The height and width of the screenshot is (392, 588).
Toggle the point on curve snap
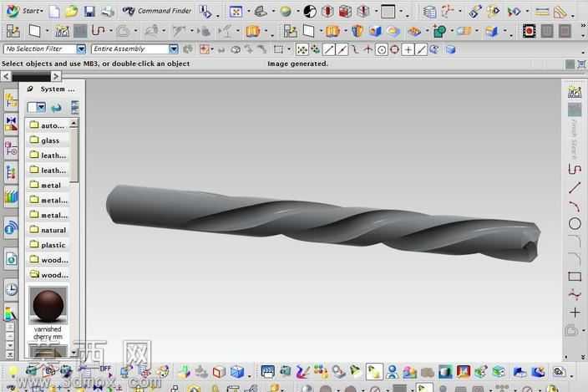click(x=421, y=49)
